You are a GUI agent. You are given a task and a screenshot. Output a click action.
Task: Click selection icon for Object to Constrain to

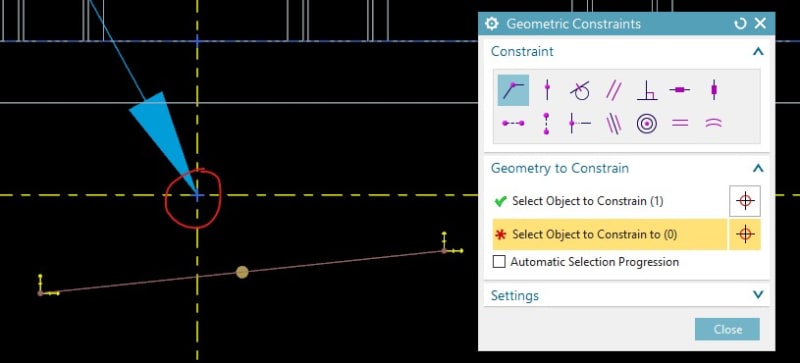click(x=745, y=234)
